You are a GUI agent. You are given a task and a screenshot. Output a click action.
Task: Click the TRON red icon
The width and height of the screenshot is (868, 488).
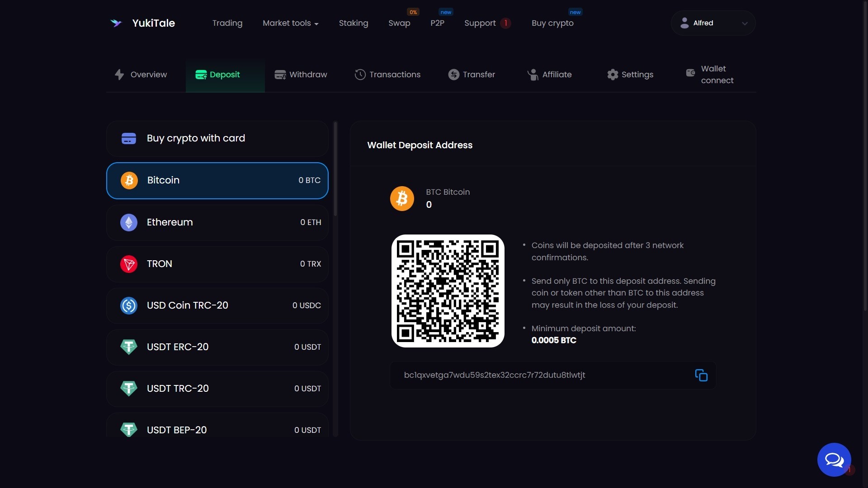click(x=129, y=264)
